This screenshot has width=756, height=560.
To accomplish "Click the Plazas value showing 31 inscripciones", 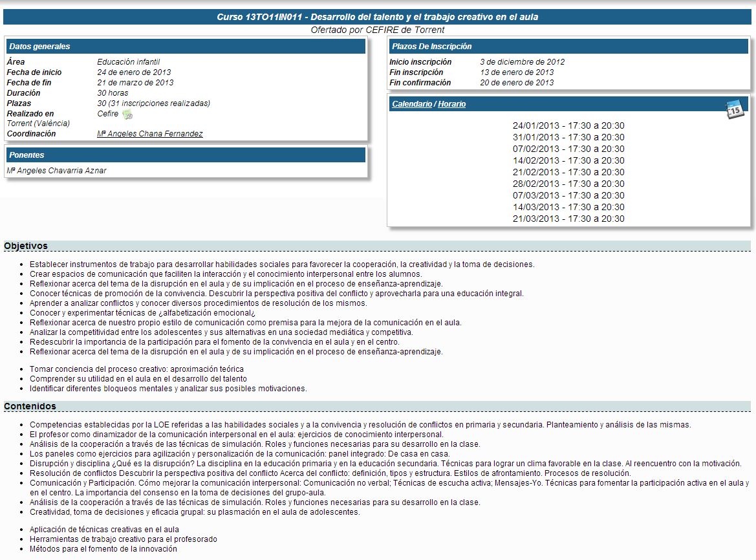I will (x=153, y=103).
